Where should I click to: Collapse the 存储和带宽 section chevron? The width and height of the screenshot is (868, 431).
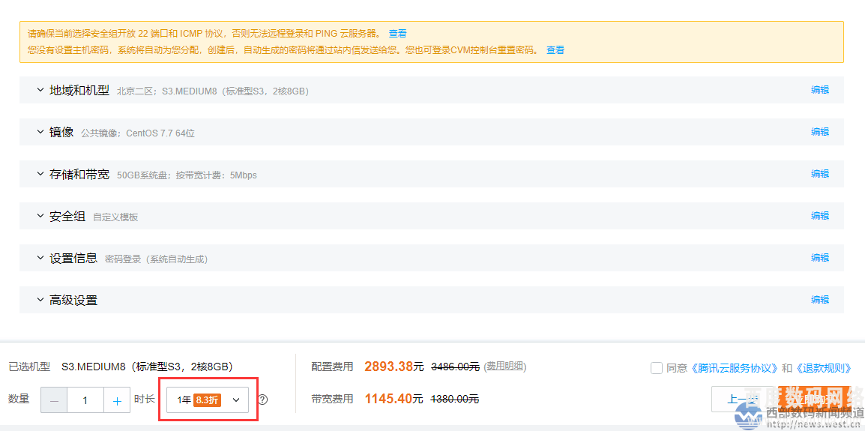(40, 174)
